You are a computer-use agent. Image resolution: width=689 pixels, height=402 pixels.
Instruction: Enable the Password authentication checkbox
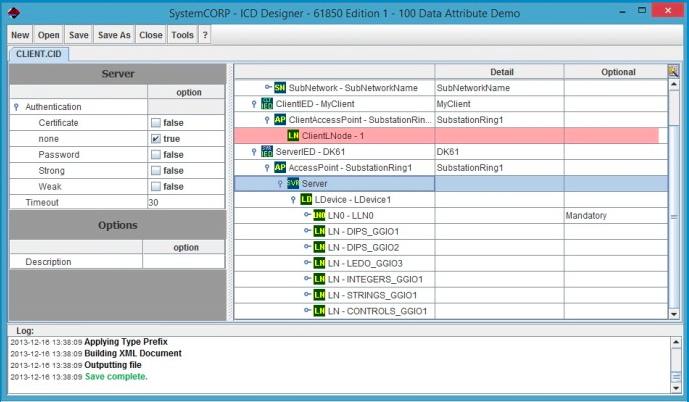click(155, 155)
